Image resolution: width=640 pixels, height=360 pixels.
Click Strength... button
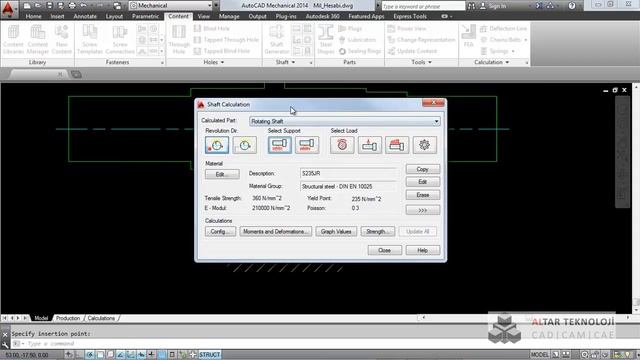tap(378, 231)
